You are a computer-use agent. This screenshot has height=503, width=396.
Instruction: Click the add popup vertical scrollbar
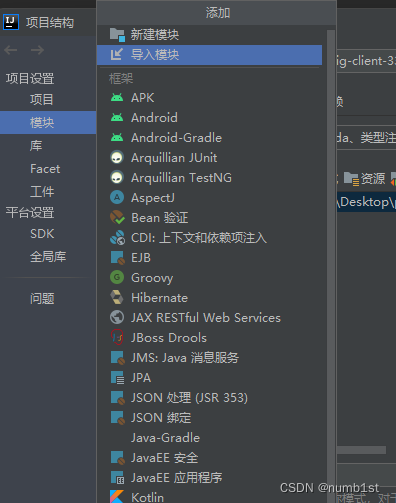point(331,267)
